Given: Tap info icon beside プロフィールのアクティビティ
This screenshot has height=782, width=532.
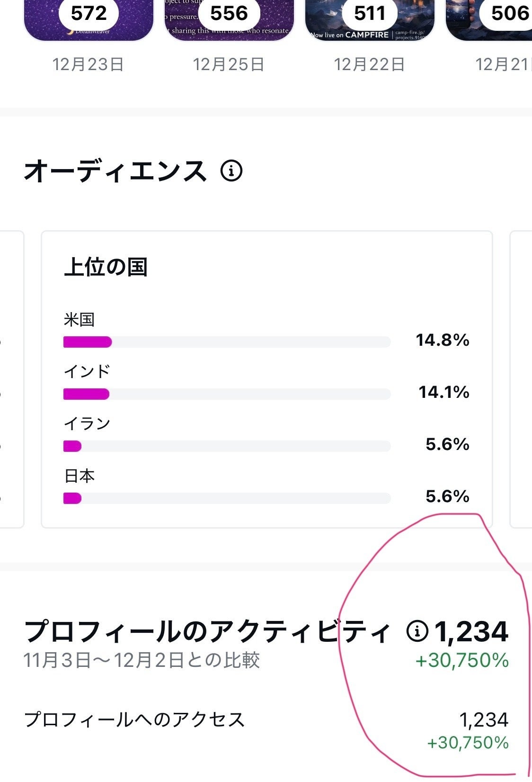Looking at the screenshot, I should pyautogui.click(x=417, y=631).
